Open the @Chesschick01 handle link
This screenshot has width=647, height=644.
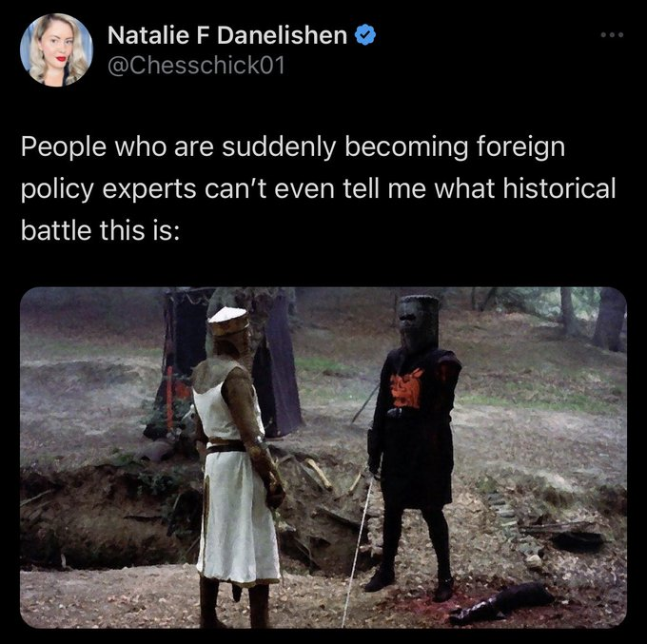(x=196, y=66)
